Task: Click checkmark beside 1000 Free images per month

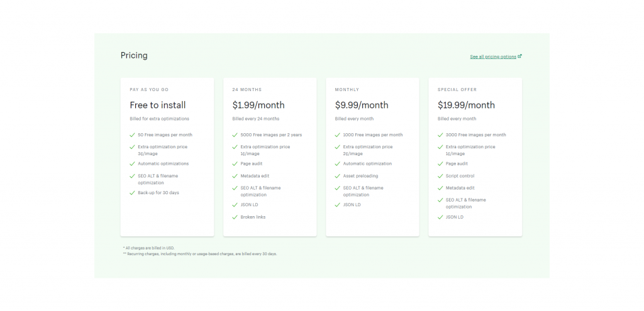Action: coord(338,134)
